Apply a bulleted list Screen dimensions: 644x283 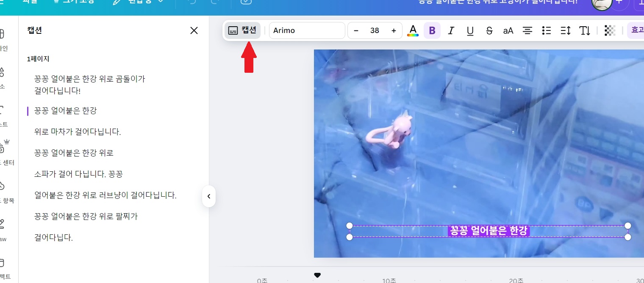[x=547, y=30]
